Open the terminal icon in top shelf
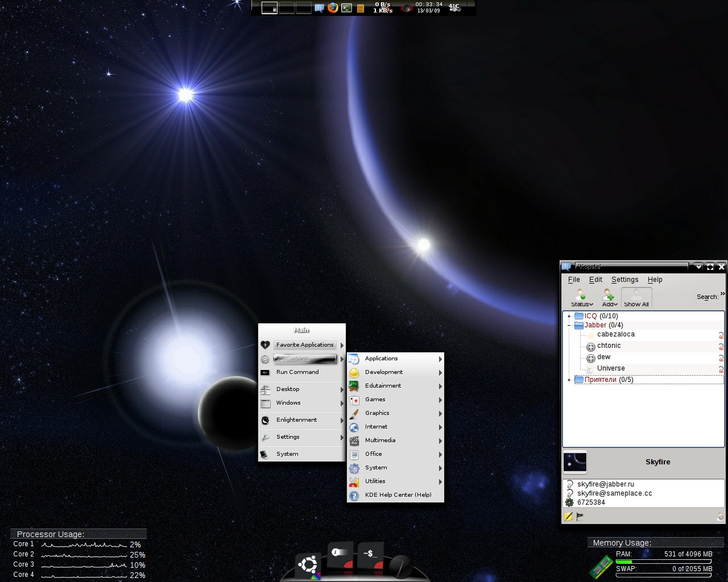This screenshot has width=728, height=582. tap(346, 8)
